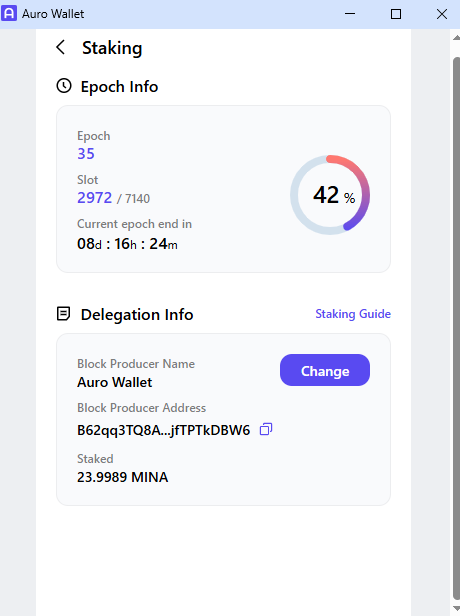Click the Block Producer Name label
460x616 pixels.
point(136,364)
